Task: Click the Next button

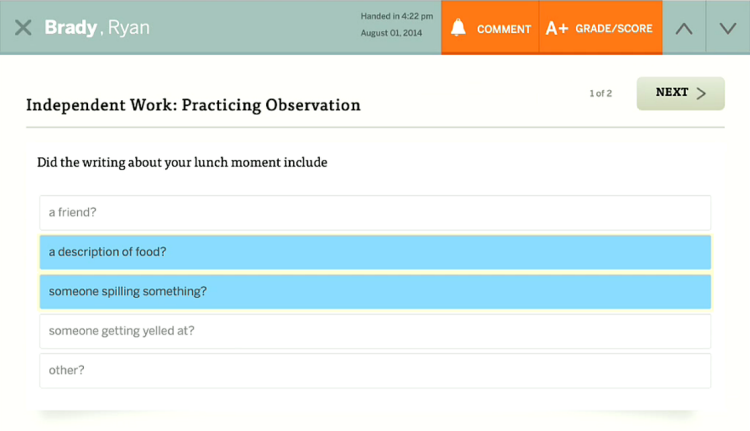Action: pos(680,93)
